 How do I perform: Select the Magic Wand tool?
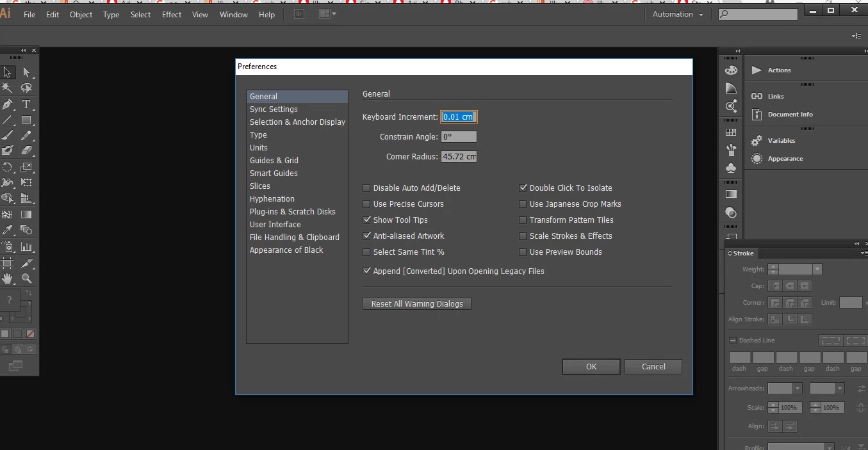(x=8, y=88)
